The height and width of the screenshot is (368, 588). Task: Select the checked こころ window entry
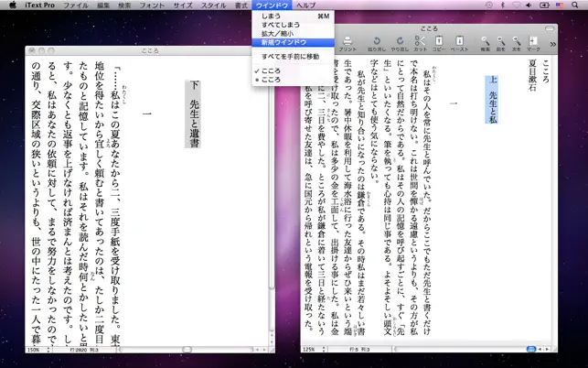coord(293,71)
